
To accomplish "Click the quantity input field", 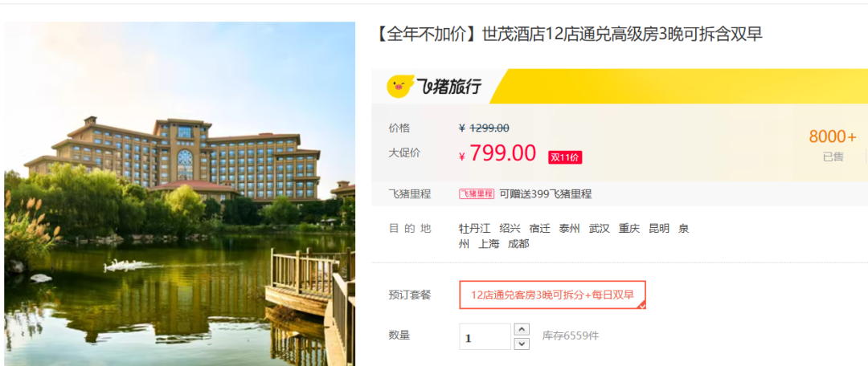I will pos(485,336).
